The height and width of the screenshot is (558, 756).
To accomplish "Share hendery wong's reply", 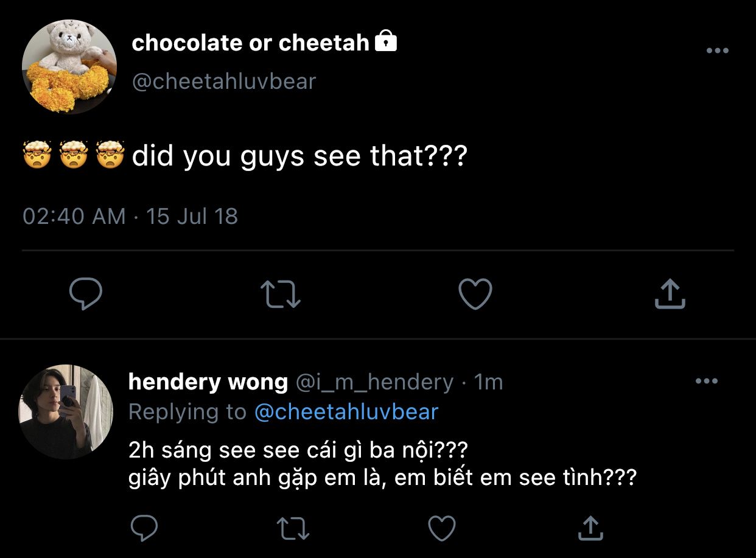I will click(x=589, y=528).
